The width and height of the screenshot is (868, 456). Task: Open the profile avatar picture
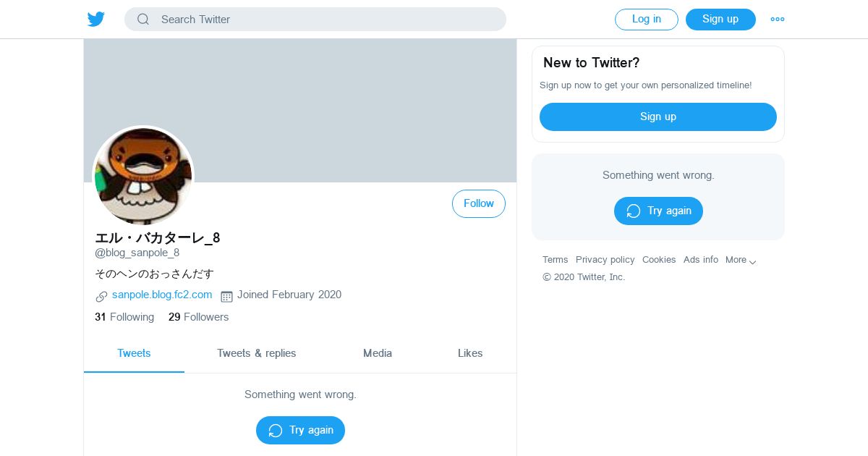click(143, 176)
